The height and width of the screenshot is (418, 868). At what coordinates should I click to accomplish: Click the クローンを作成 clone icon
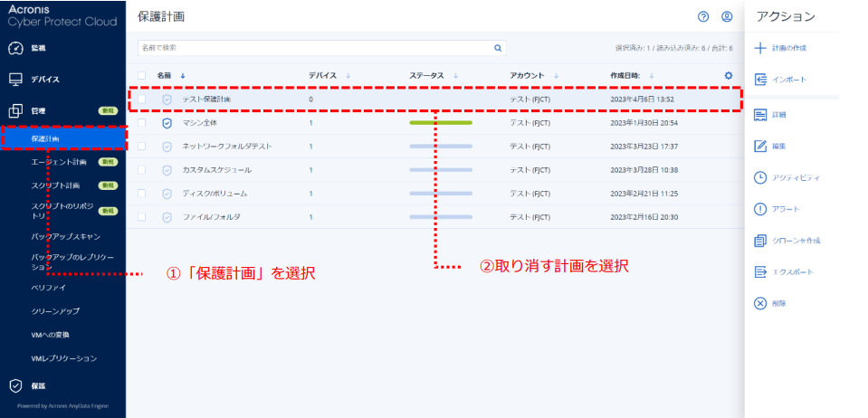pos(760,241)
